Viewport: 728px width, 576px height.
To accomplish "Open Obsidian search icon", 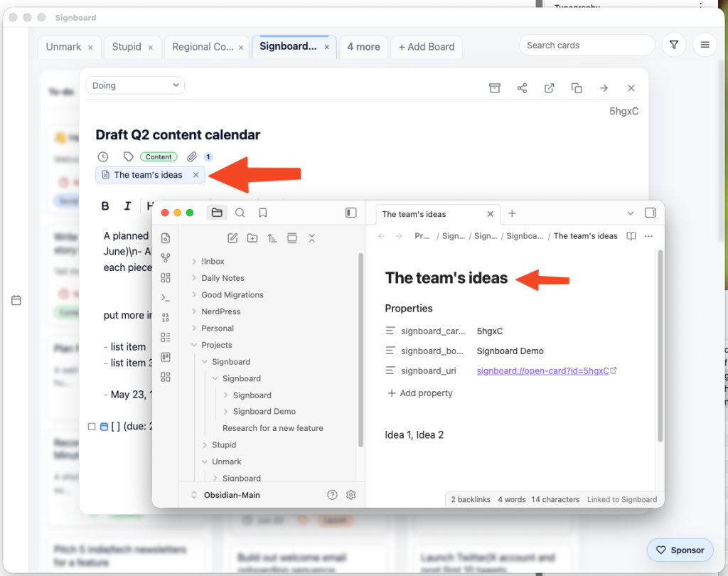I will (240, 213).
